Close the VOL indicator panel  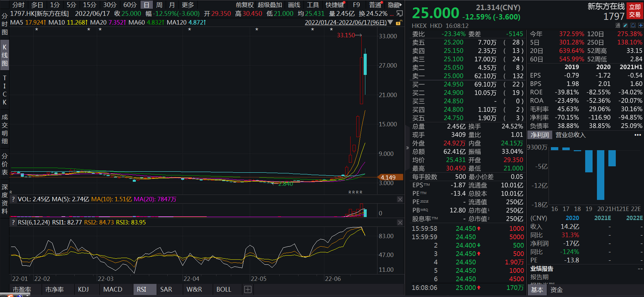(x=400, y=199)
